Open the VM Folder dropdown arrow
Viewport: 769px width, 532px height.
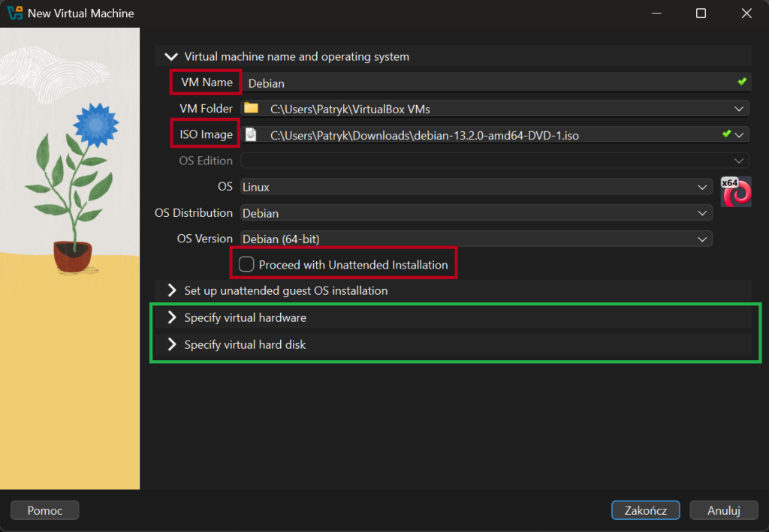coord(739,109)
